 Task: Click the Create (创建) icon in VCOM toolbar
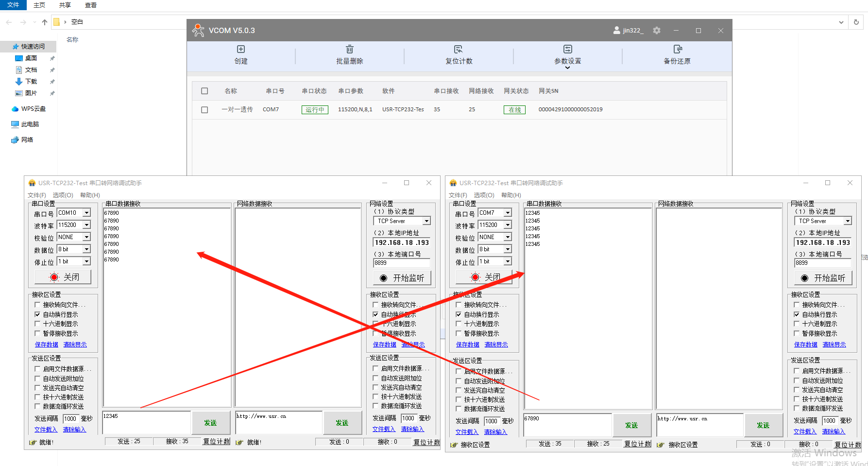coord(241,50)
